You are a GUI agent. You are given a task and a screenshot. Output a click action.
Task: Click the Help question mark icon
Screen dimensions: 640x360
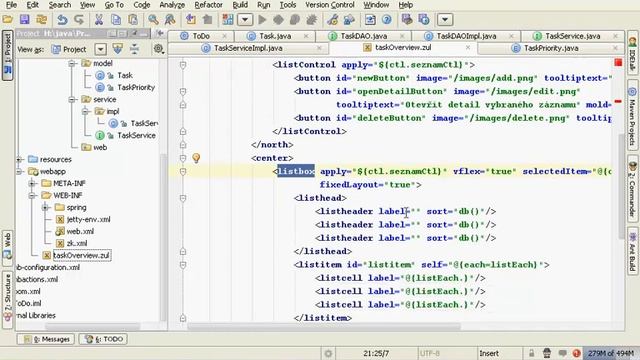(x=387, y=19)
